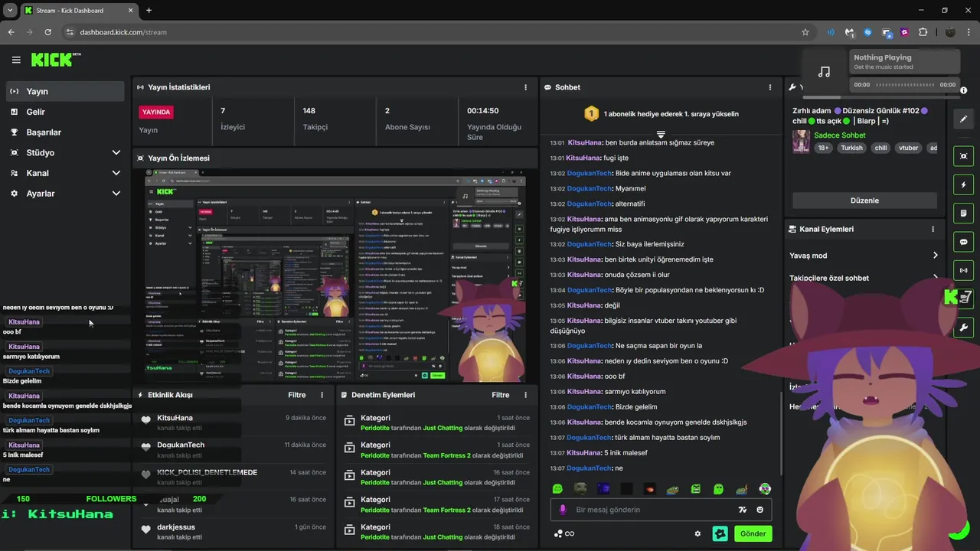Insert the angry green square emote

coord(696,489)
